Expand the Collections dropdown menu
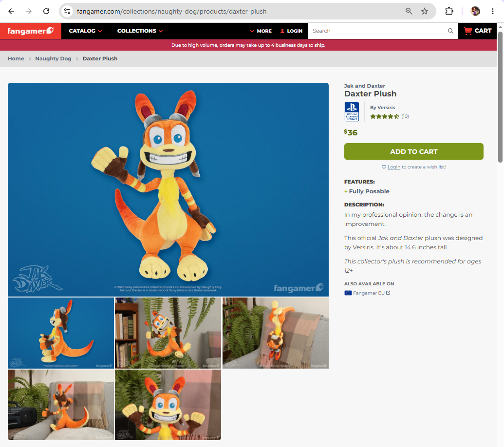504x447 pixels. coord(140,31)
